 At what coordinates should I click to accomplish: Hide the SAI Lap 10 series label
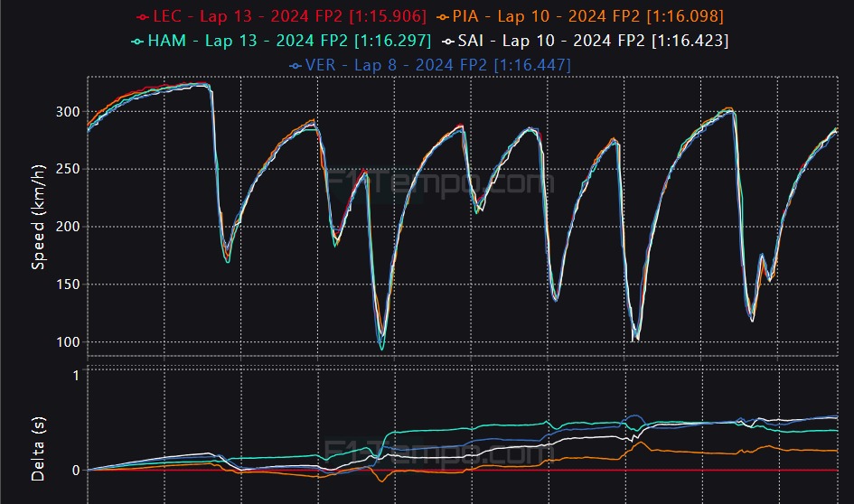coord(594,41)
